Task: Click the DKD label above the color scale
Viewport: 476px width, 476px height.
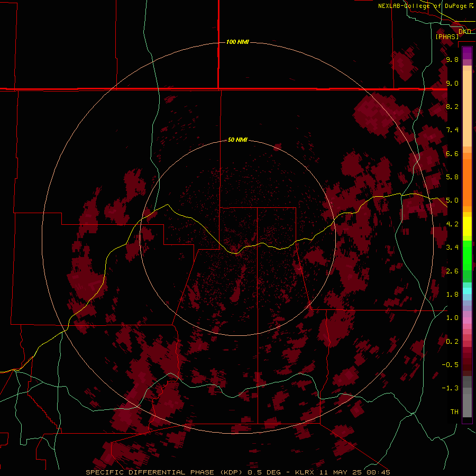Action: [x=464, y=31]
